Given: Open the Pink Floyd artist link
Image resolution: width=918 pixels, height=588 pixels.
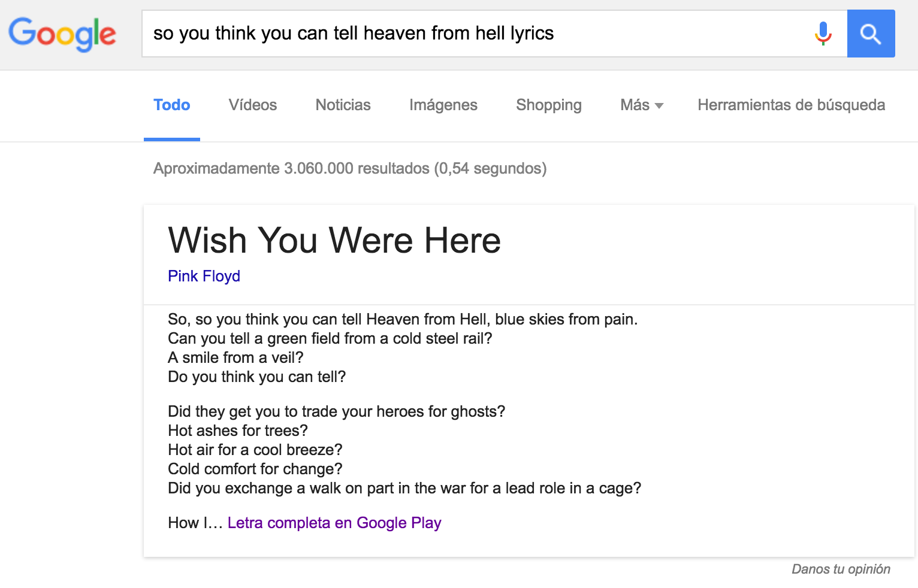Looking at the screenshot, I should [x=203, y=276].
